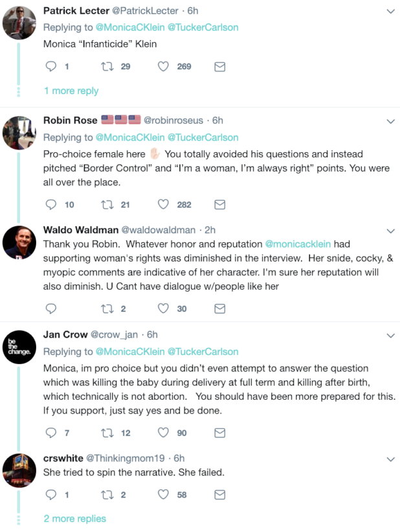Share Jan Crow's tweet via message envelope
Image resolution: width=400 pixels, height=532 pixels.
click(219, 433)
